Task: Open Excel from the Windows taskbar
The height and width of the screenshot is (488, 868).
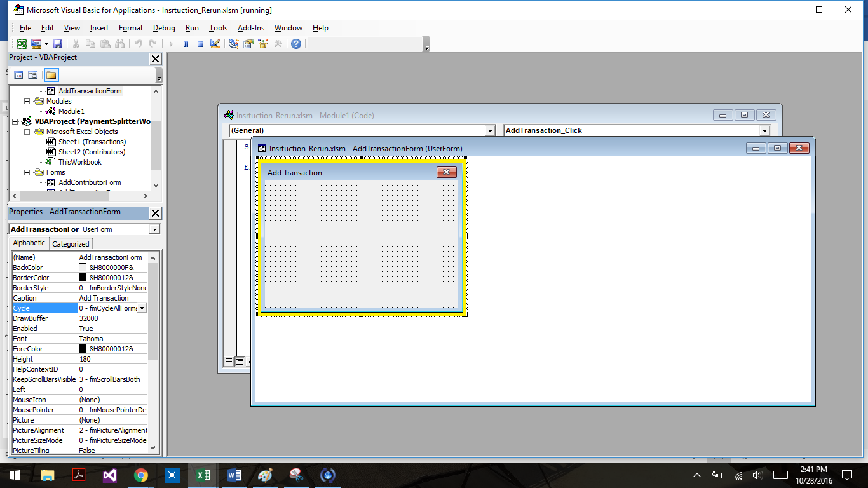Action: (203, 475)
